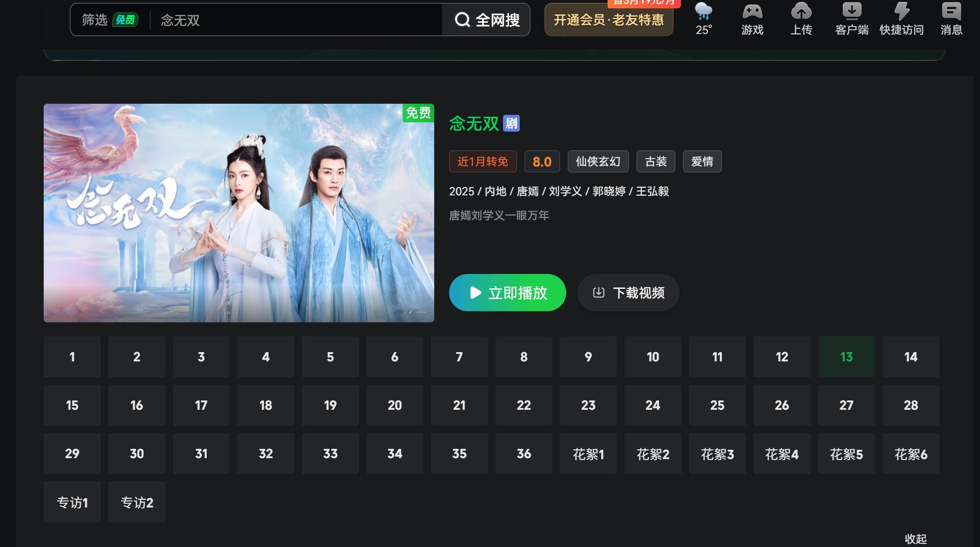Select the 仙侠玄幻 genre tag

click(x=598, y=161)
